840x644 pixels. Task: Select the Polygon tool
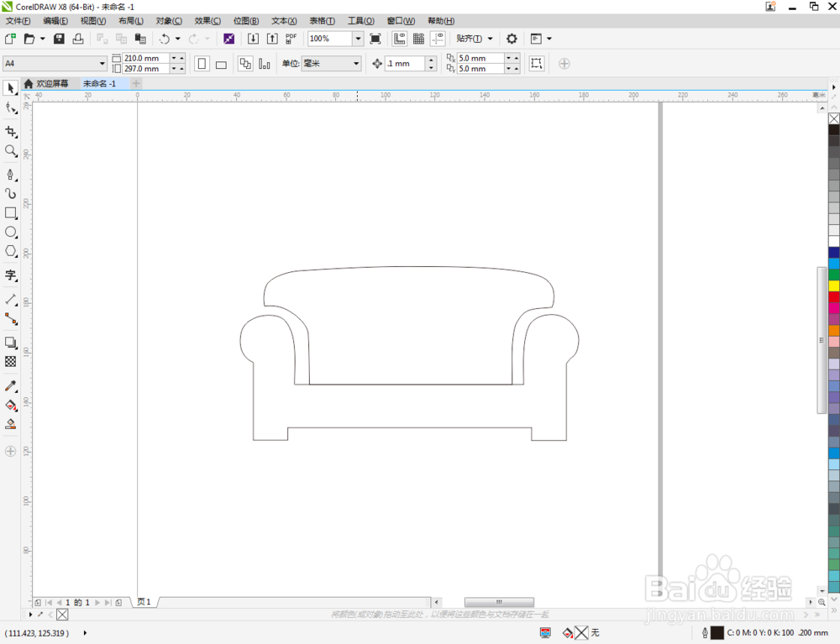[11, 251]
